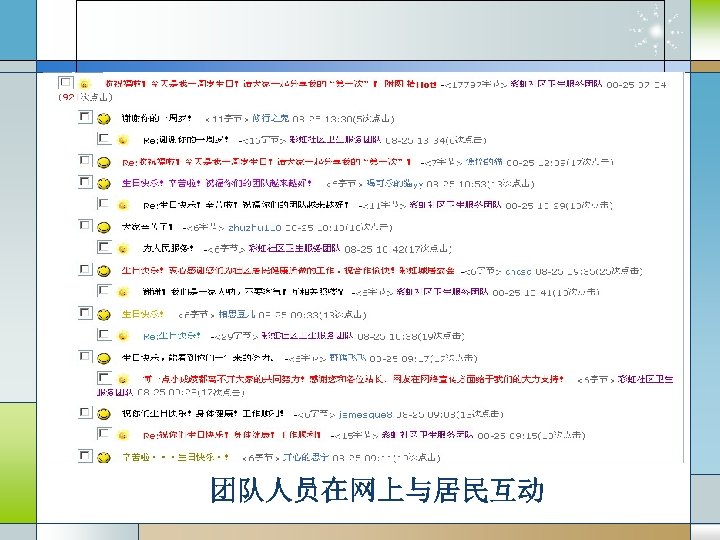Click the sun icon beside the teal Re:生日快乐 reply
Image resolution: width=720 pixels, height=540 pixels.
(x=123, y=336)
